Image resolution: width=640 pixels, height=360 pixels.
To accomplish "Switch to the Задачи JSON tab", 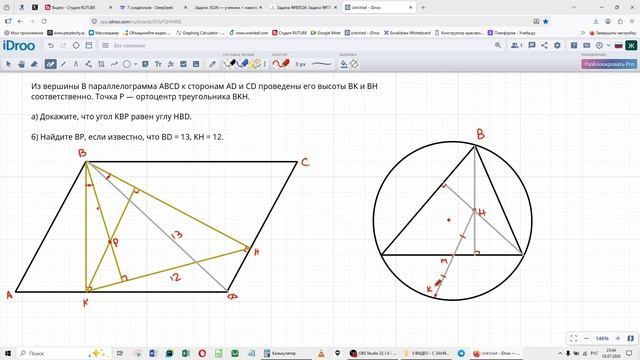I will tap(228, 7).
